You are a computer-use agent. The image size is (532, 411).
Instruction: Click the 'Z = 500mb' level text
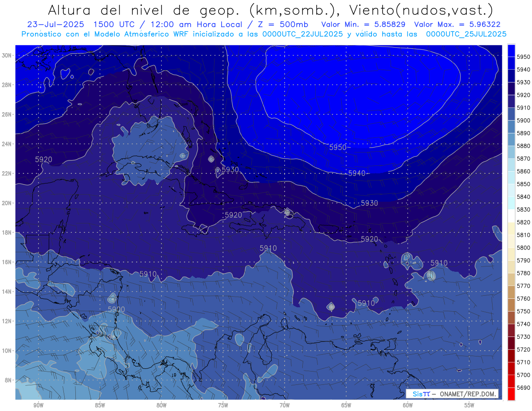tap(280, 25)
